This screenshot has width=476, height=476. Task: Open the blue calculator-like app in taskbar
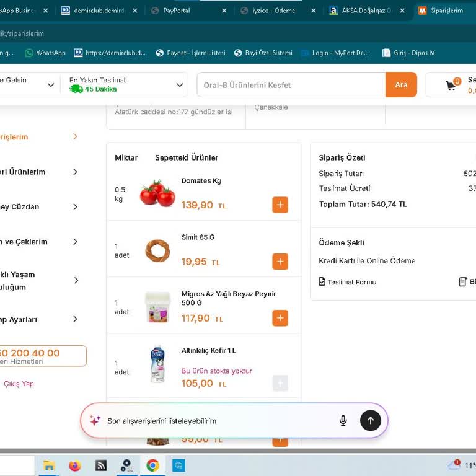point(178,465)
